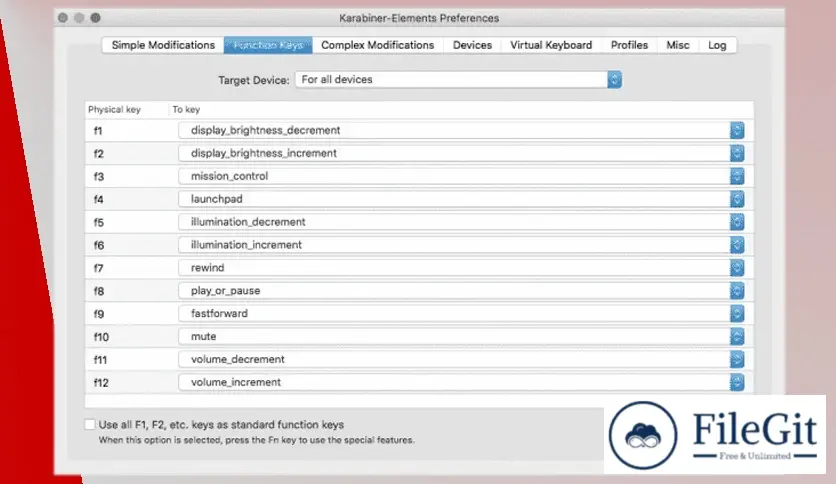This screenshot has height=484, width=836.
Task: Click the blue arrow stepper for f7
Action: (x=737, y=268)
